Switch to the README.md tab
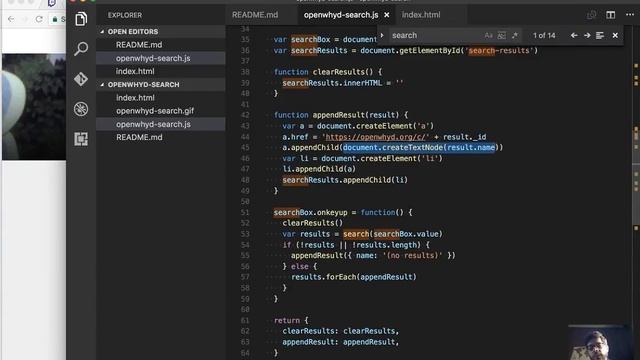The image size is (640, 360). coord(255,15)
